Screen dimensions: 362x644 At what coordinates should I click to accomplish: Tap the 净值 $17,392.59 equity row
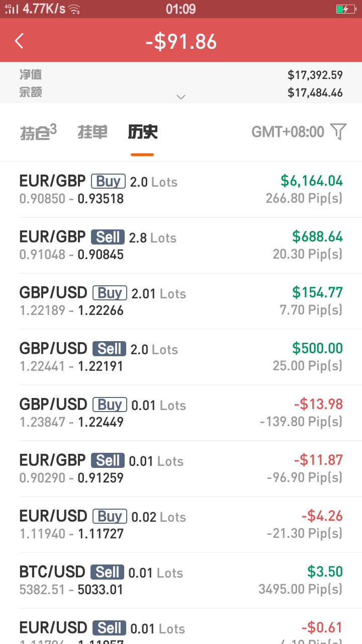(x=181, y=75)
